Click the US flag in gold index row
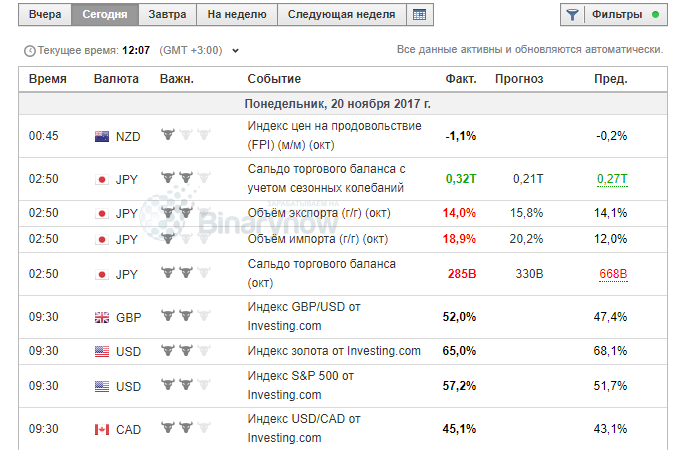The height and width of the screenshot is (450, 677). point(101,351)
